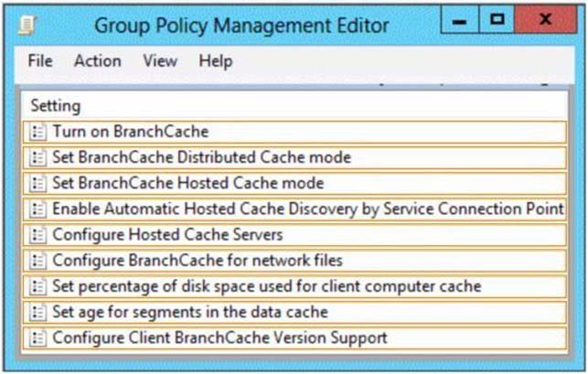
Task: Select the Turn on BranchCache setting
Action: [x=294, y=132]
